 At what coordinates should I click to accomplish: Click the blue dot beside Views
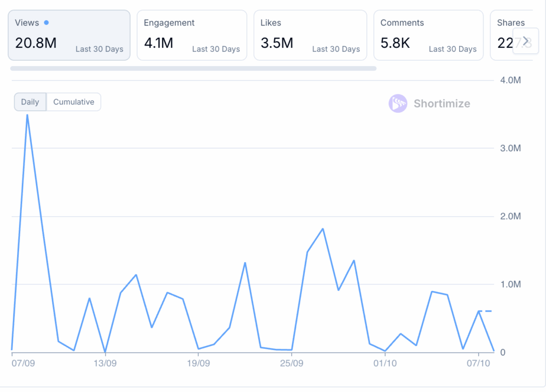click(x=46, y=22)
